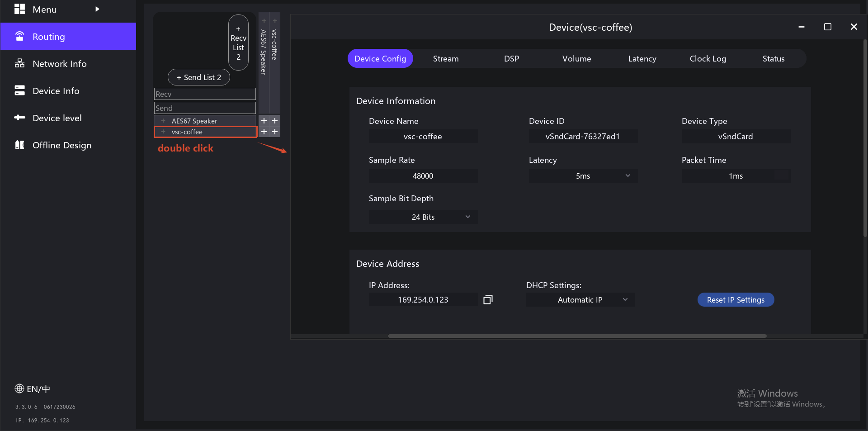Route vsc-coffee send to AES67 Speaker receive
Image resolution: width=868 pixels, height=431 pixels.
[x=264, y=132]
